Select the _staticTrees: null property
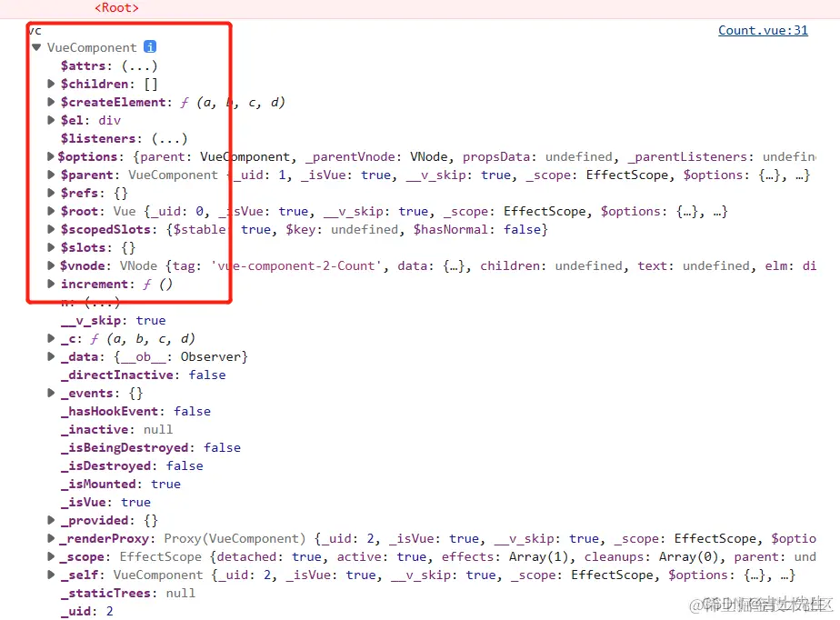 128,594
